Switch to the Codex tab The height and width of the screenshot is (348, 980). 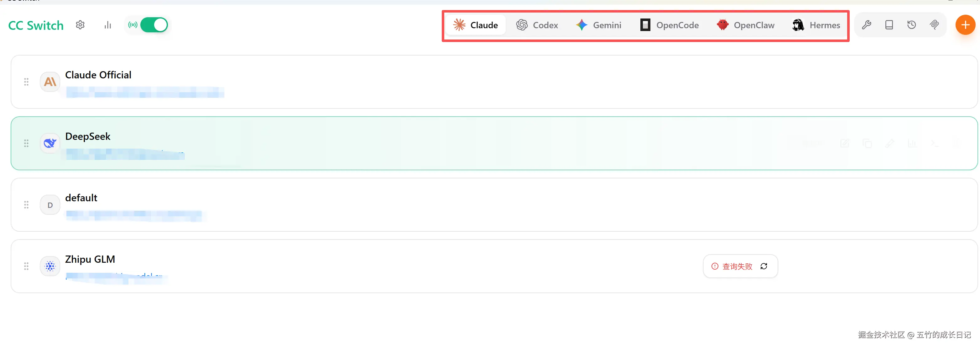point(537,25)
